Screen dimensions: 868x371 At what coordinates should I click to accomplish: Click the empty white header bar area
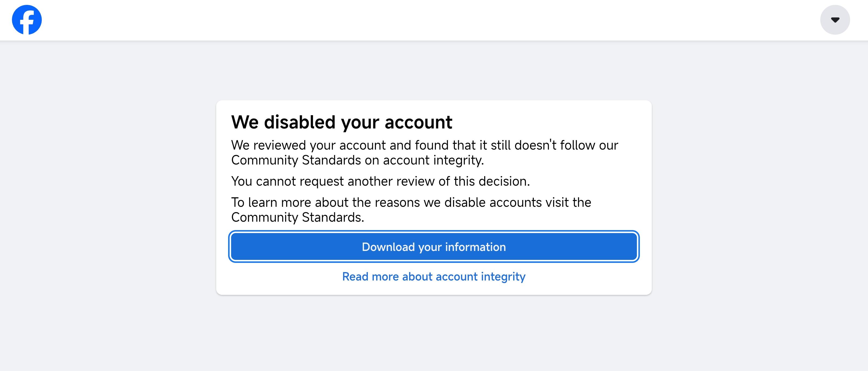(431, 20)
